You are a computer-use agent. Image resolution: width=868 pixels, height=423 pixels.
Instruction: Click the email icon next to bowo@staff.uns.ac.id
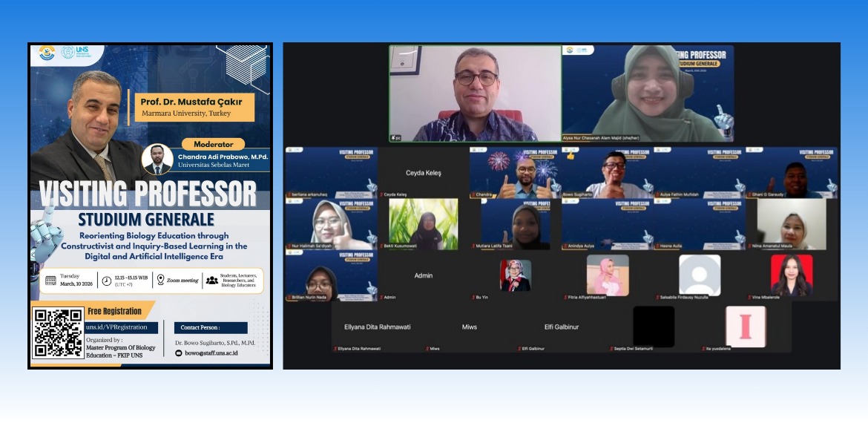tap(178, 353)
